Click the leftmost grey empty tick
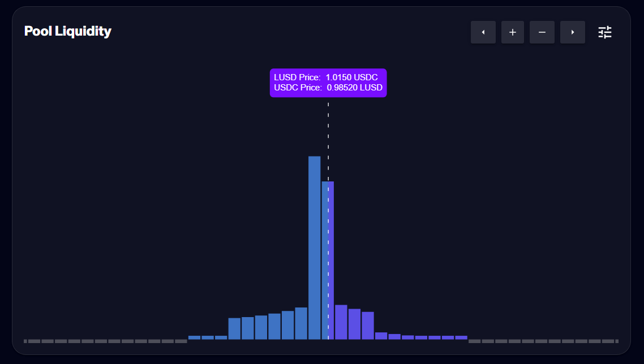This screenshot has height=364, width=644. pos(25,341)
